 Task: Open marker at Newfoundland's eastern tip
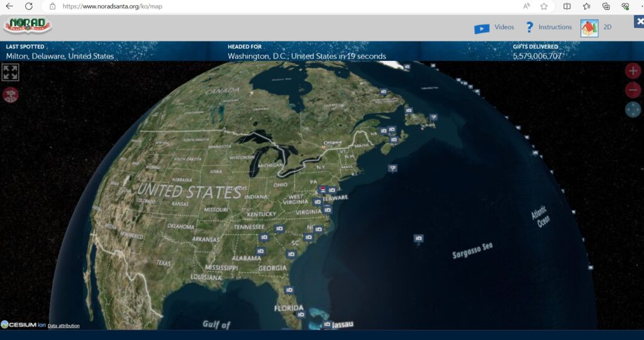pos(433,118)
